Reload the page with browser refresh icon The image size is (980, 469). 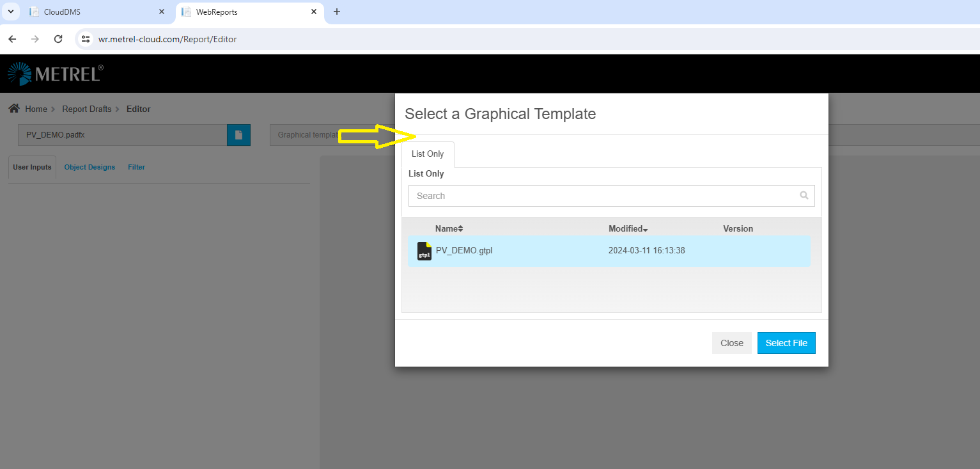tap(58, 39)
